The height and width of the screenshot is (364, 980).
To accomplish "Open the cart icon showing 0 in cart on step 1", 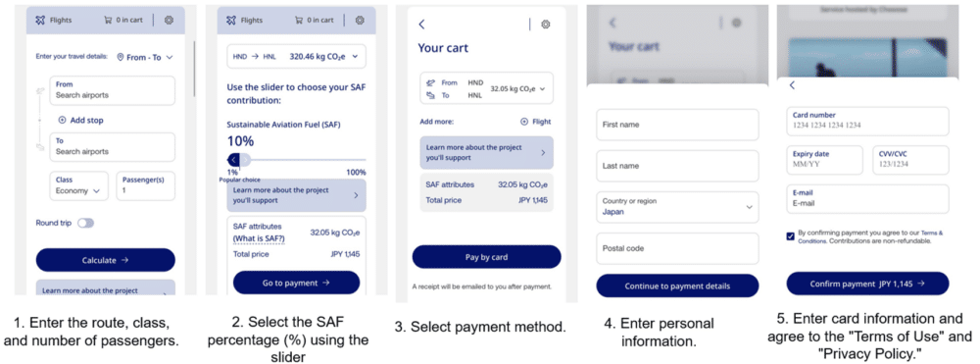I will [108, 20].
